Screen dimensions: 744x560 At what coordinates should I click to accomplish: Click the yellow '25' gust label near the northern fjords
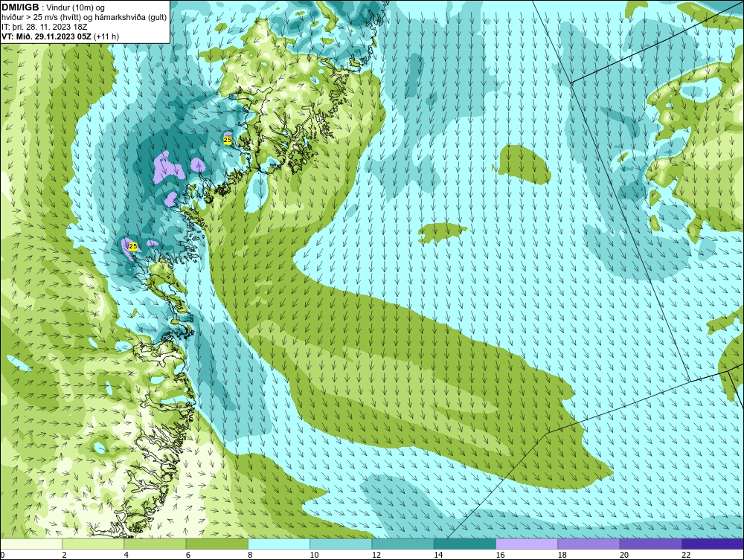point(228,140)
